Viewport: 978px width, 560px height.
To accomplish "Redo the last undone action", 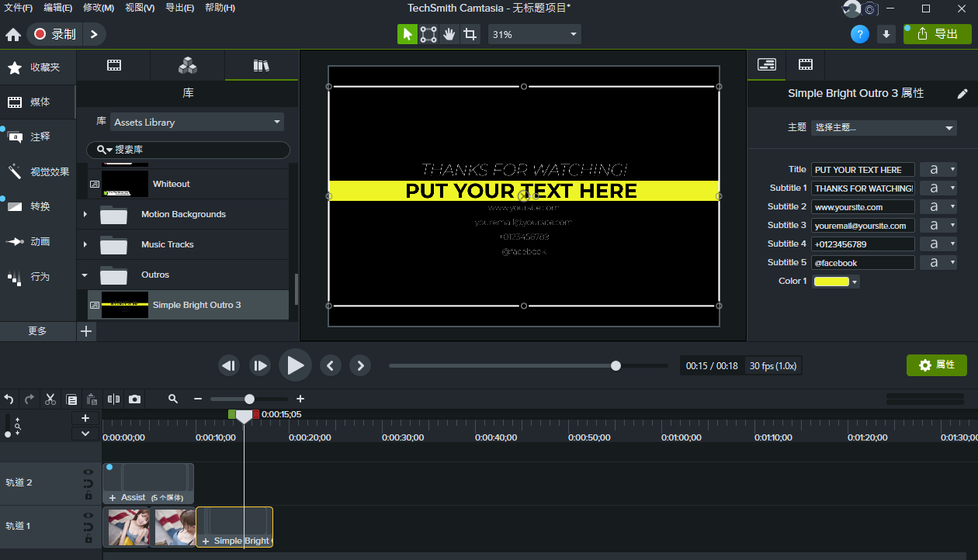I will (29, 399).
